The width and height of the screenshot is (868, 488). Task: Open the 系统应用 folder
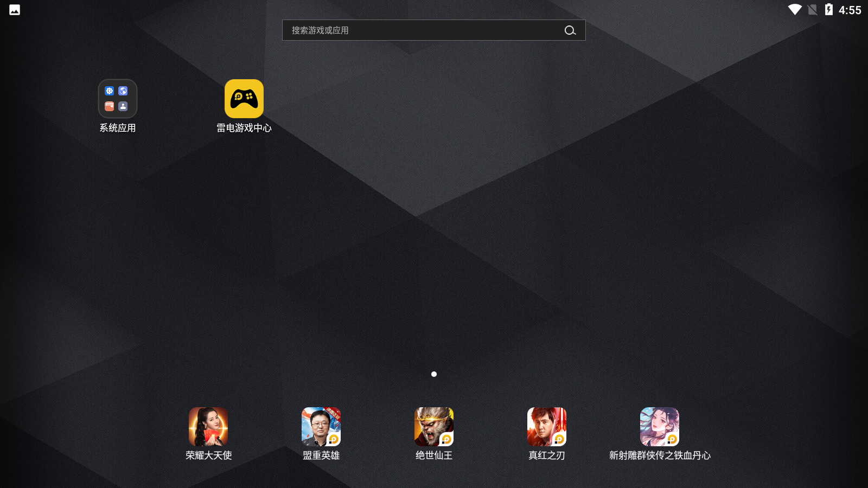tap(118, 99)
